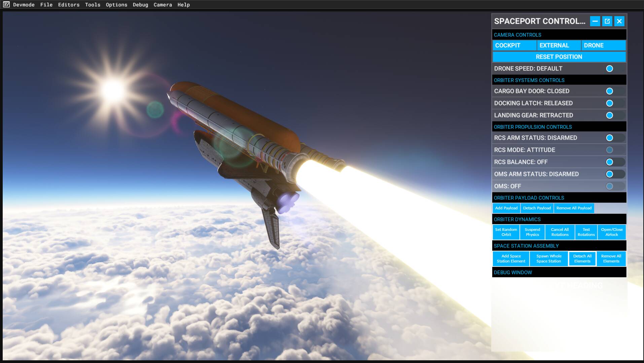The height and width of the screenshot is (363, 644).
Task: Switch to the Cockpit camera view
Action: 514,45
